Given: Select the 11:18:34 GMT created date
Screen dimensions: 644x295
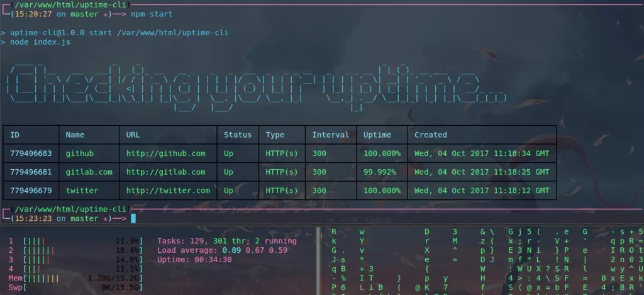Looking at the screenshot, I should 482,153.
